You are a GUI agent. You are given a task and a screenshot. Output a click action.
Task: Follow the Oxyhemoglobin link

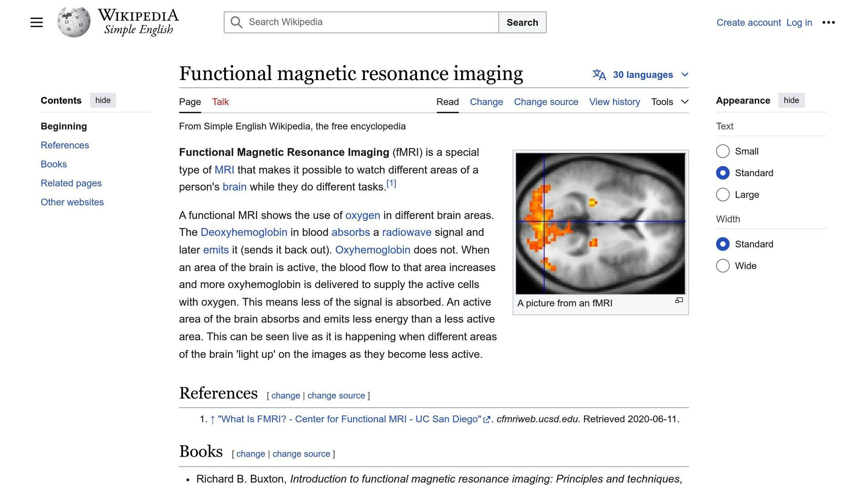pos(373,250)
